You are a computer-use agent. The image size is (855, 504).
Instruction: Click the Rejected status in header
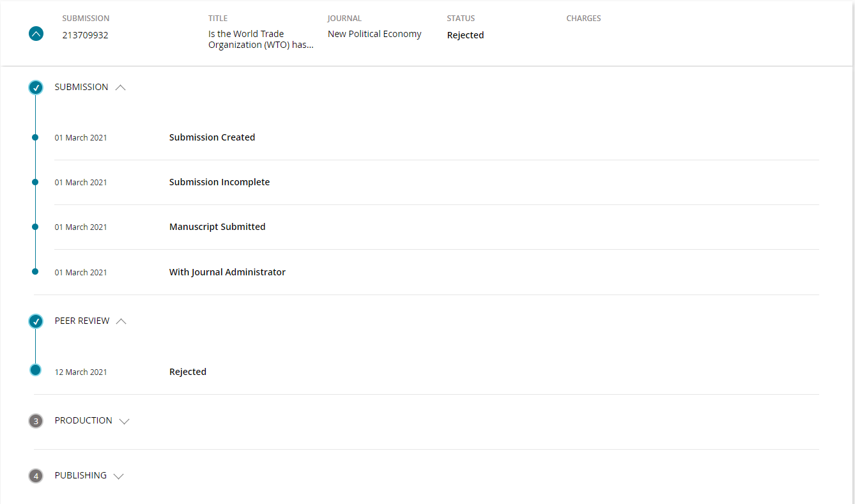pos(465,35)
